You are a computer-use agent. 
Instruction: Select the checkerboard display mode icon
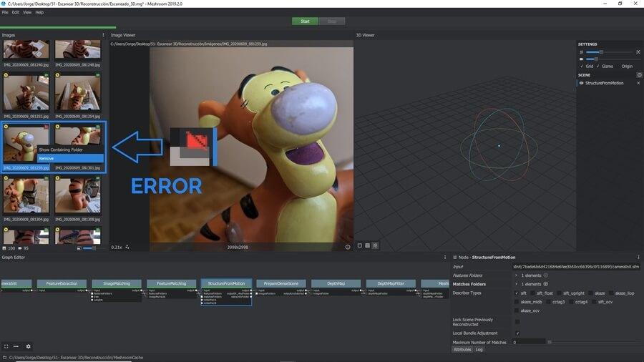375,245
